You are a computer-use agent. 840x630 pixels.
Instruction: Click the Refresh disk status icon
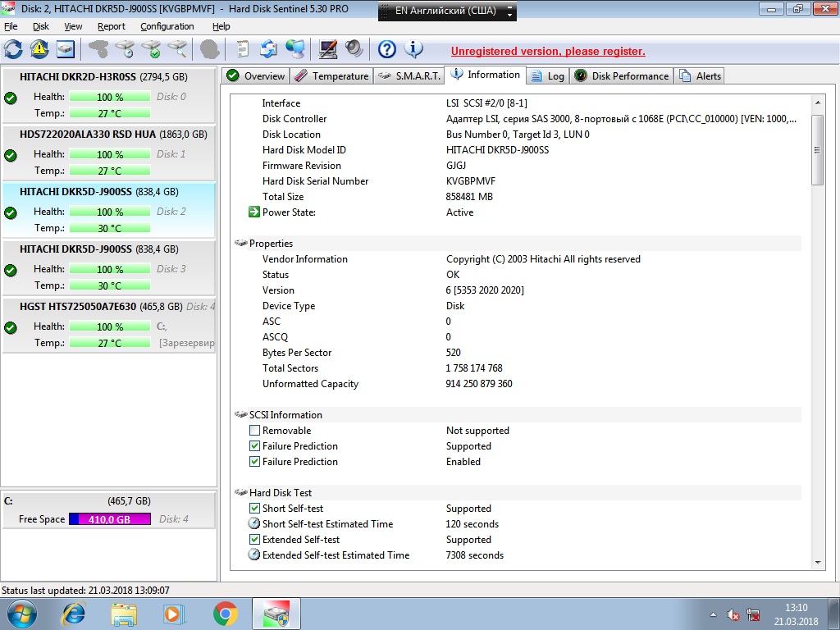(13, 49)
